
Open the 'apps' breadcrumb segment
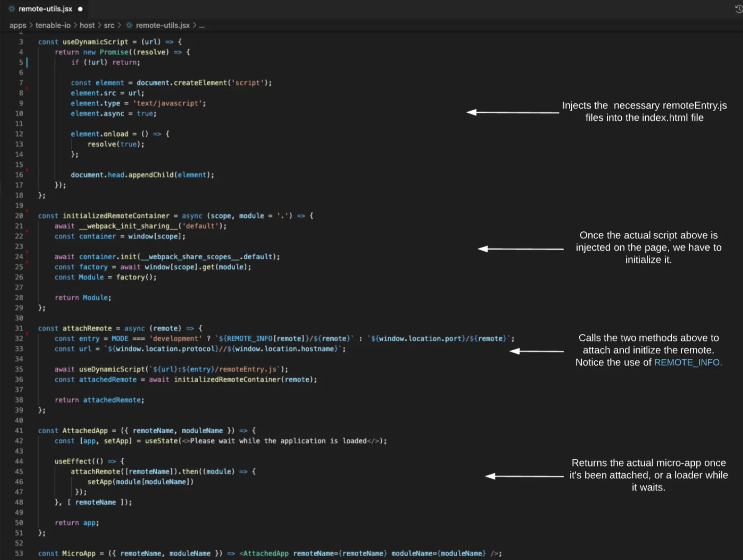18,25
